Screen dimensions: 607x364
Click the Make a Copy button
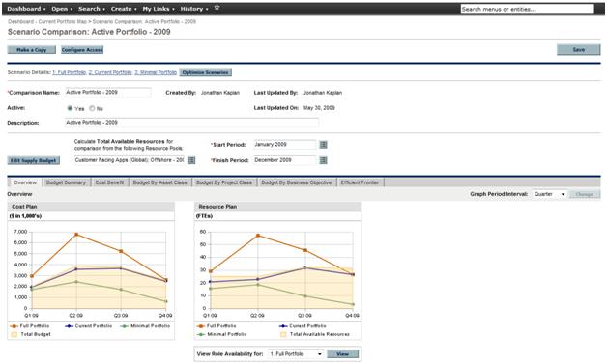(31, 50)
